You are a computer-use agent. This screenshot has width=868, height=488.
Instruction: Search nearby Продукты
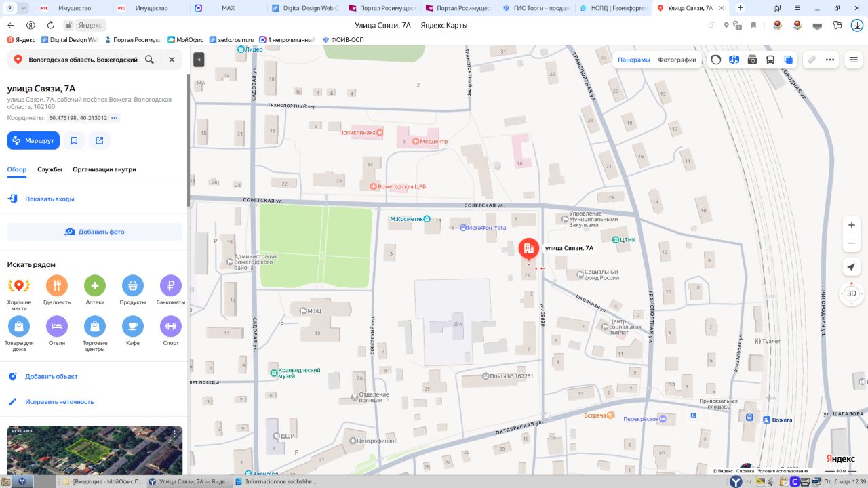(133, 291)
